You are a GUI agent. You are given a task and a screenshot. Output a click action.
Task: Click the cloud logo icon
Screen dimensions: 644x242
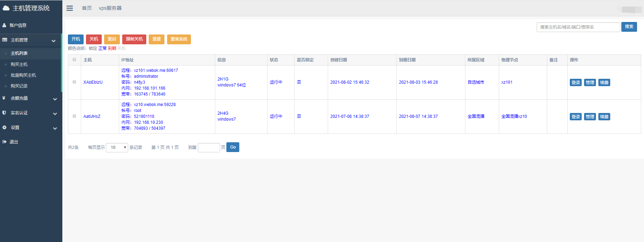point(6,8)
